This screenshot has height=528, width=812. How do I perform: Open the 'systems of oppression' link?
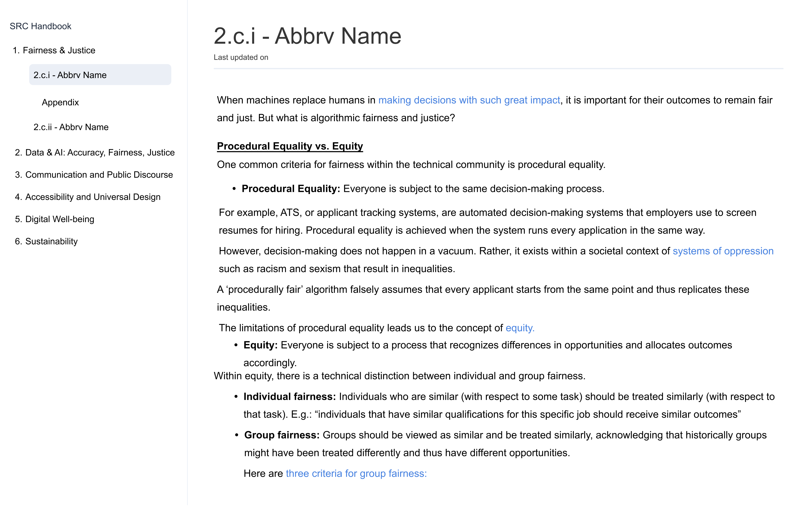click(x=723, y=251)
